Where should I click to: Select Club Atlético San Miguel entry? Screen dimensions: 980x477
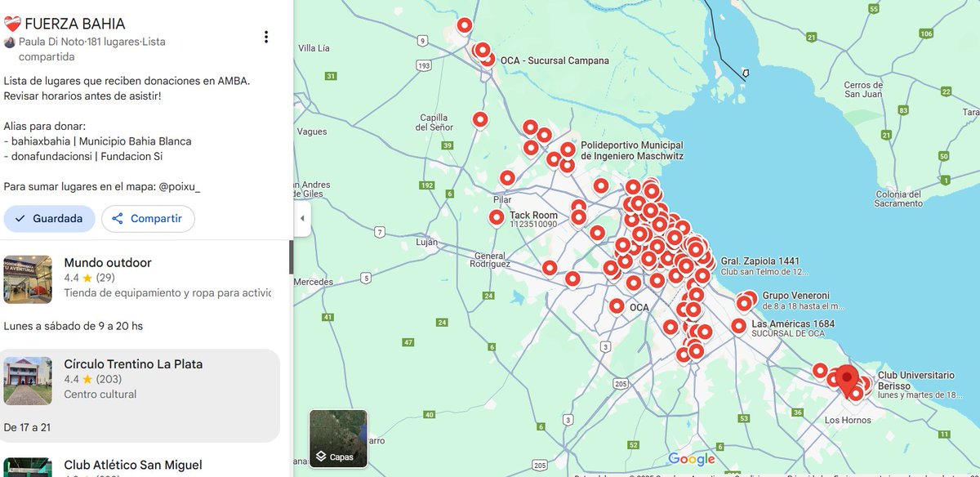click(x=133, y=466)
